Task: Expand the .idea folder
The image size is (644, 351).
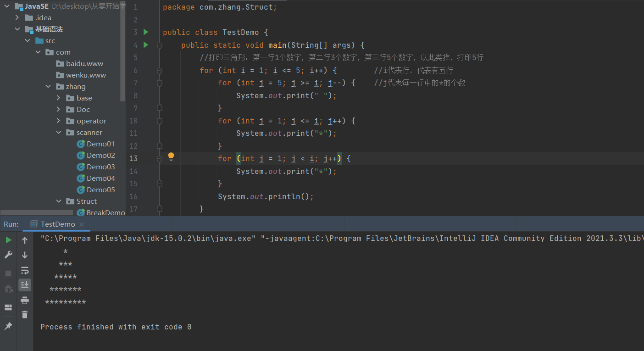Action: 17,17
